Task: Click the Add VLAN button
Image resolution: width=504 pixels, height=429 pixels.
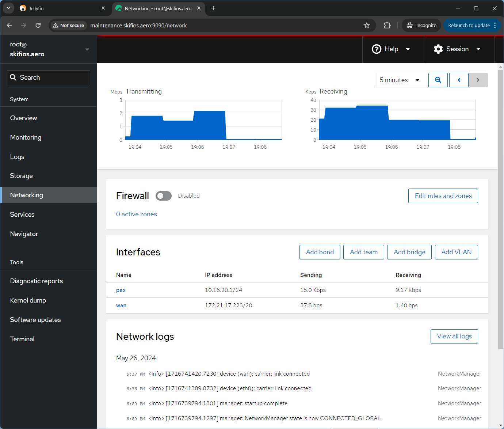Action: coord(456,252)
